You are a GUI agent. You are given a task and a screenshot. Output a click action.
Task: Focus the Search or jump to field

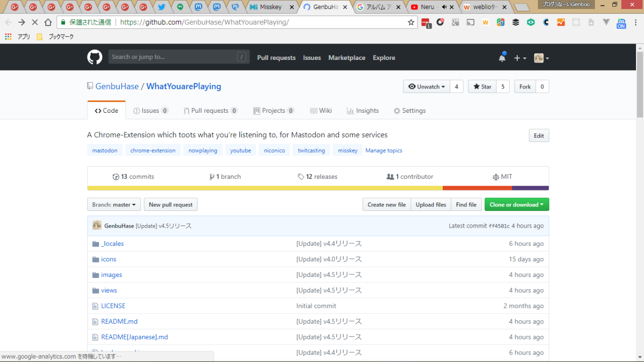[x=173, y=57]
